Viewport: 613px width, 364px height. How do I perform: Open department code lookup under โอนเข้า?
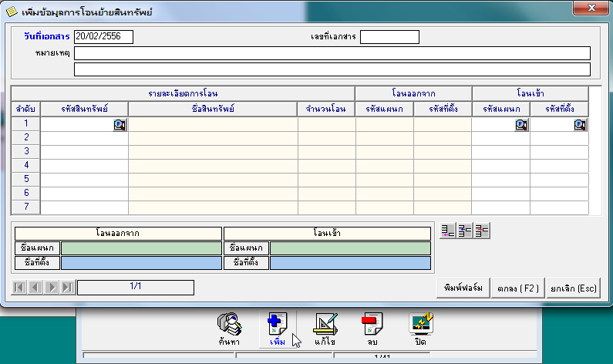click(522, 125)
